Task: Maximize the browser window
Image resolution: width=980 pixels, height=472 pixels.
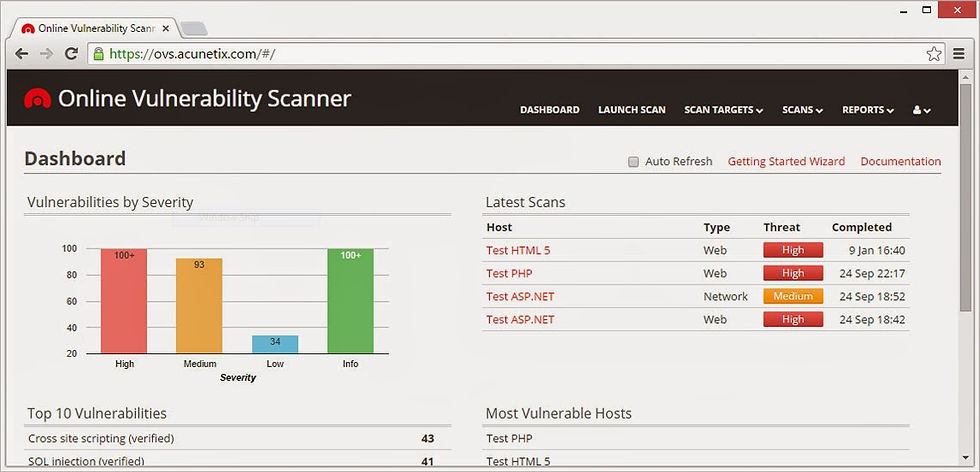Action: (928, 9)
